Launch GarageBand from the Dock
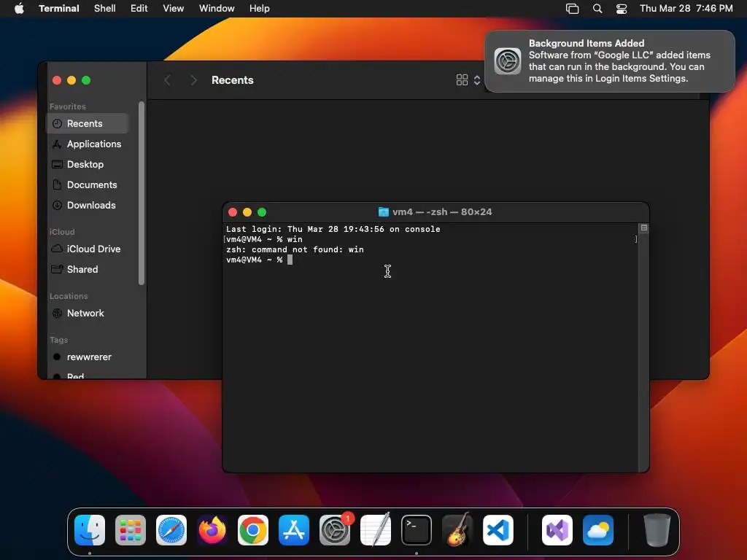747x560 pixels. (x=457, y=530)
